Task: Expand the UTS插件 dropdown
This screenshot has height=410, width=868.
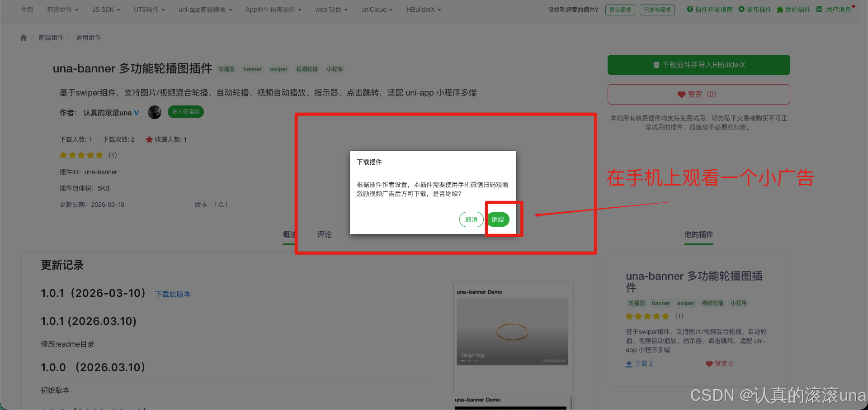Action: 149,10
